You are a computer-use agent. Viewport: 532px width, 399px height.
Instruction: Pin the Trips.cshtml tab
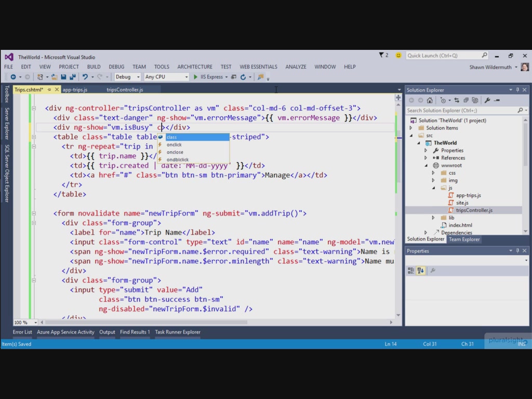49,89
